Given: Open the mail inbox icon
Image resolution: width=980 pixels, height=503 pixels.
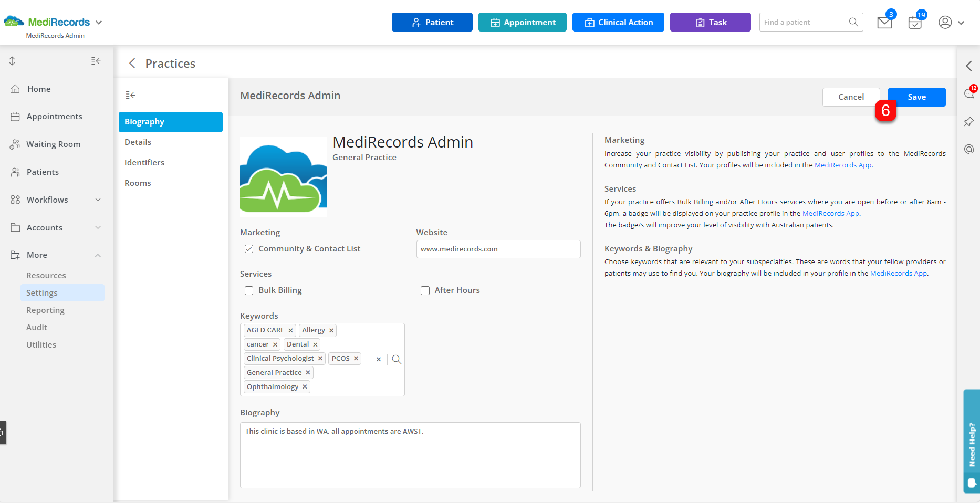Looking at the screenshot, I should tap(884, 23).
